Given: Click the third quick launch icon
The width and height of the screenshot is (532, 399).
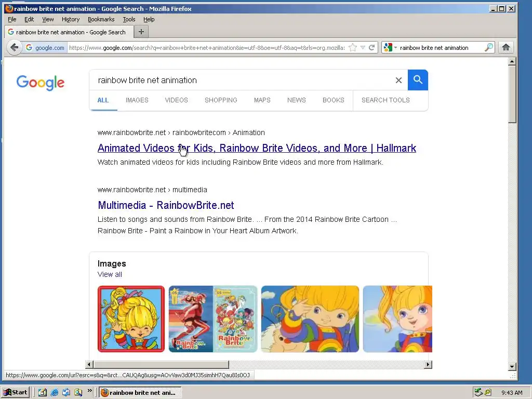Looking at the screenshot, I should coord(66,393).
